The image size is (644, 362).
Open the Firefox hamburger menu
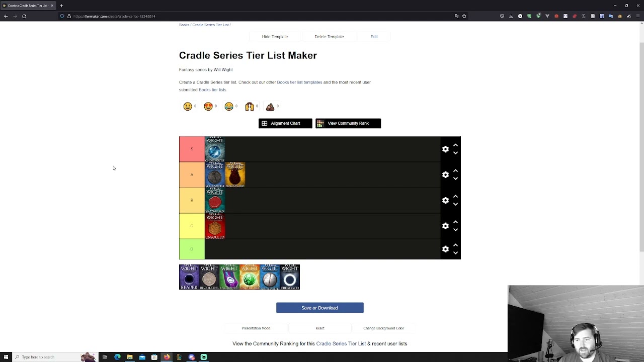tap(638, 16)
